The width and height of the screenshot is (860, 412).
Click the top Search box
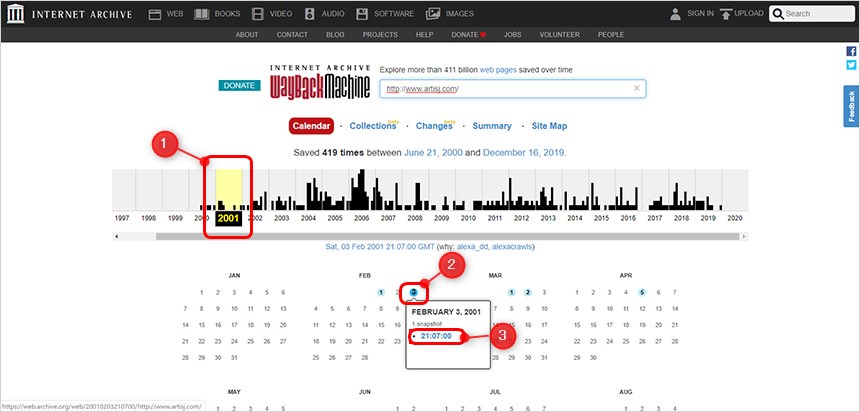(x=812, y=14)
